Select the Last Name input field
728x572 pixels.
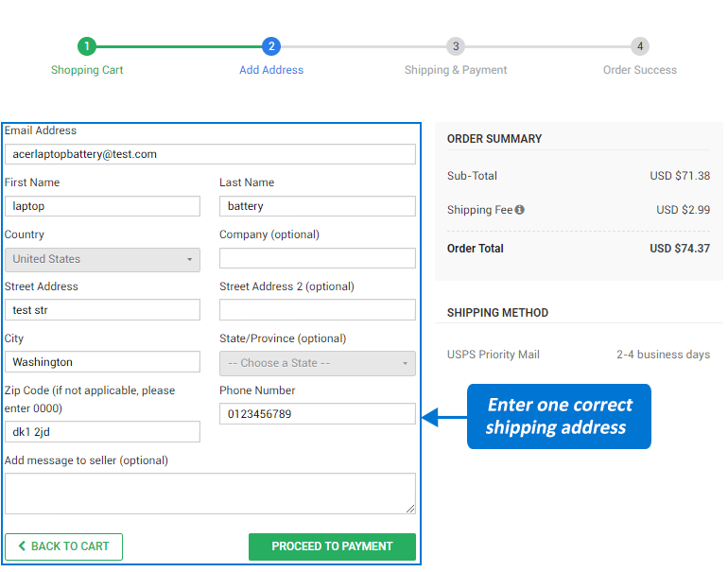click(317, 206)
